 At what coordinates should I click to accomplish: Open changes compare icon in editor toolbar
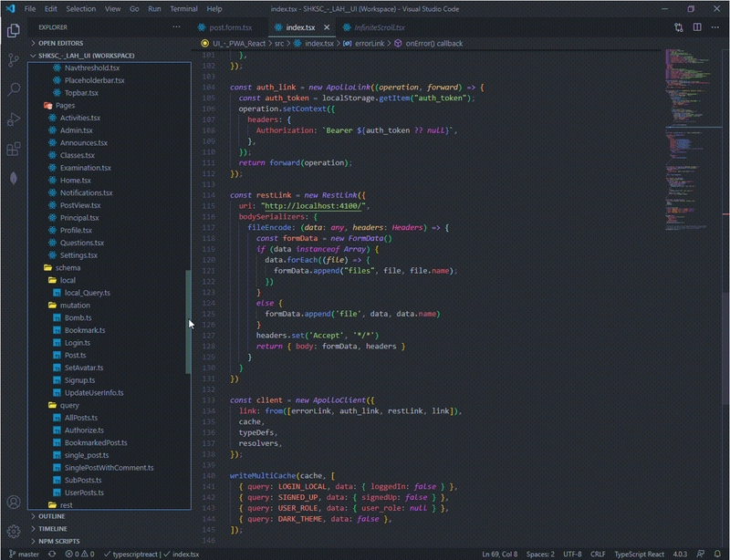(678, 27)
